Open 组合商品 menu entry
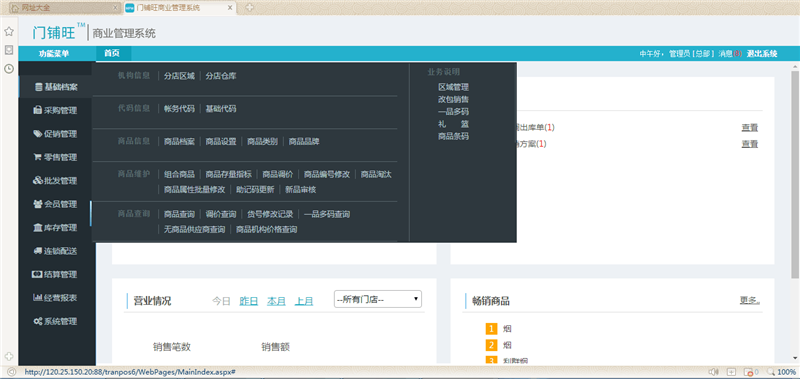 tap(179, 174)
